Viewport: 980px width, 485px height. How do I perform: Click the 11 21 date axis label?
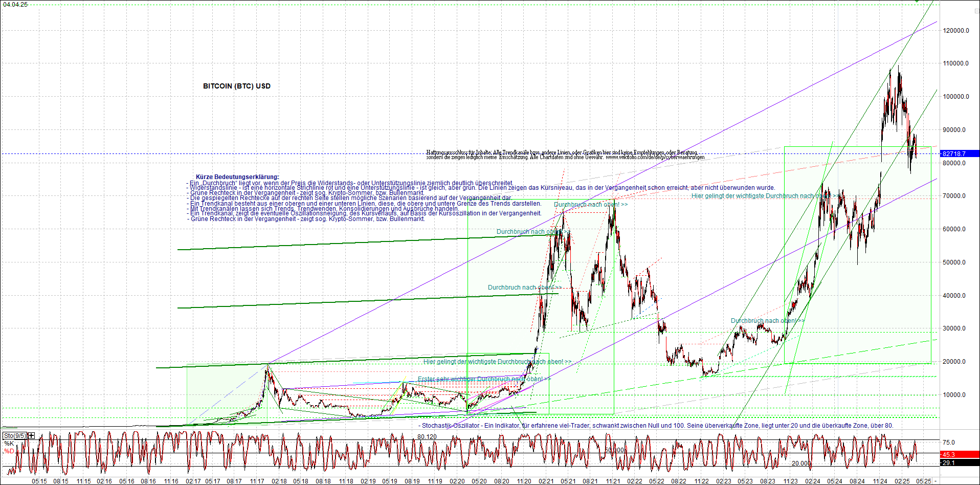pos(613,481)
